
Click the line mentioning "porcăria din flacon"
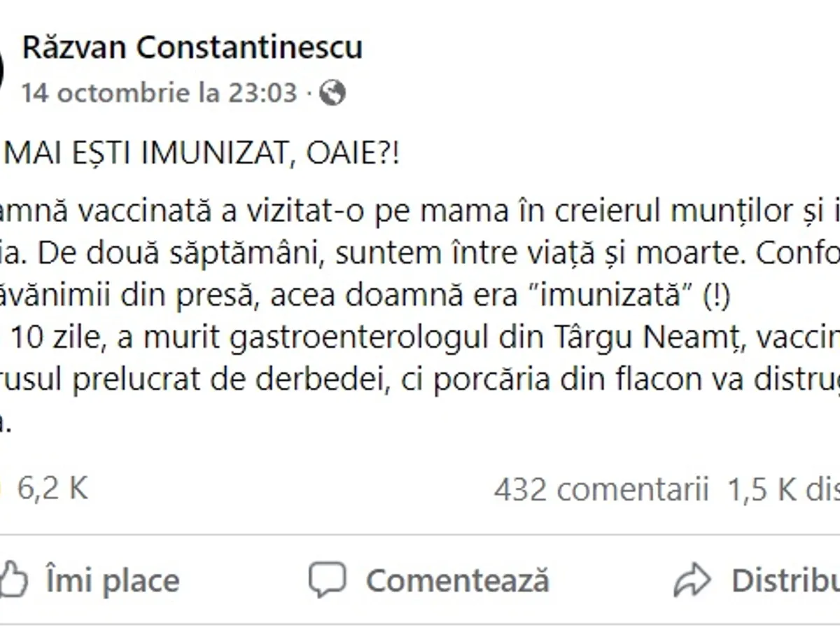tap(420, 379)
